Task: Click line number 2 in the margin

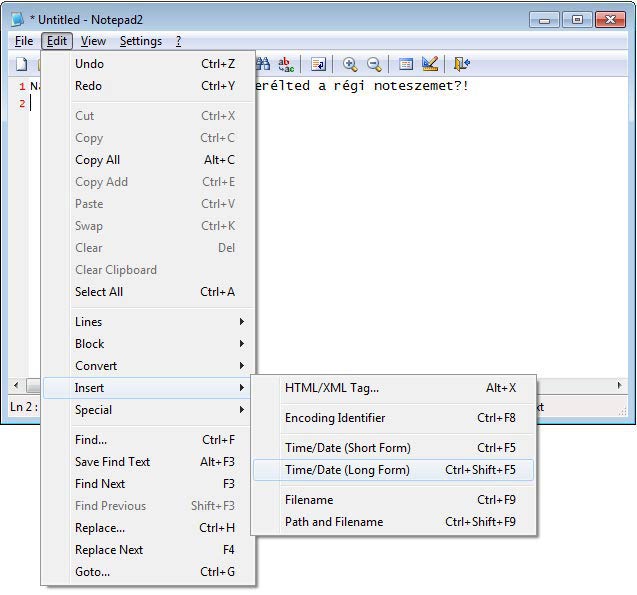Action: click(22, 104)
